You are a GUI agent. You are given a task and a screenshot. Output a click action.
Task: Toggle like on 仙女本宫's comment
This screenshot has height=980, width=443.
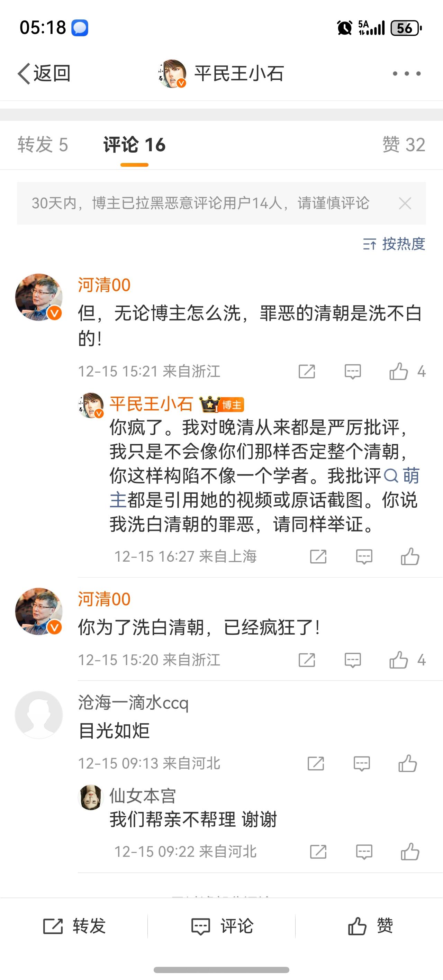pos(410,852)
